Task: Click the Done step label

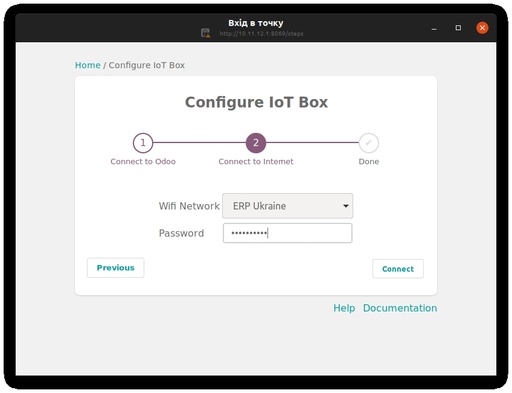Action: 369,162
